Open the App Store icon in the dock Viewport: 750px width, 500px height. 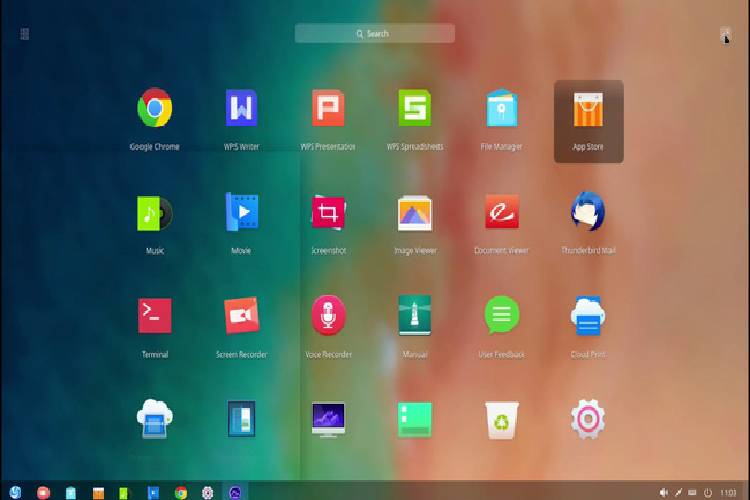pyautogui.click(x=98, y=492)
